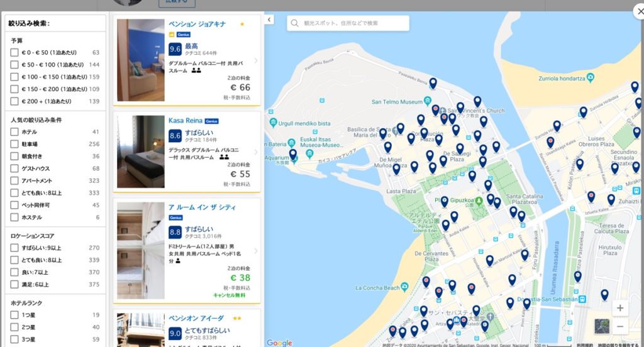Open ペンション ジョアキナ details arrow
The width and height of the screenshot is (644, 347).
pyautogui.click(x=256, y=61)
